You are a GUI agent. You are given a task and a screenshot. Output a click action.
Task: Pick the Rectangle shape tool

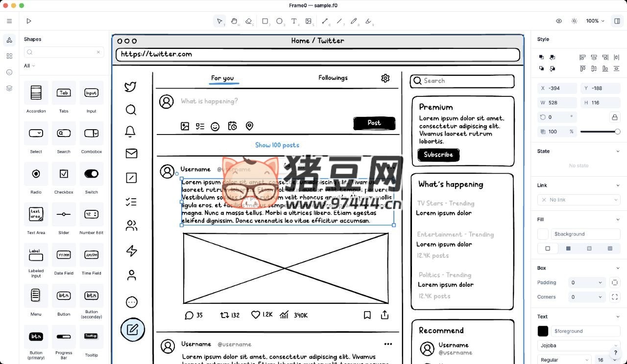265,21
